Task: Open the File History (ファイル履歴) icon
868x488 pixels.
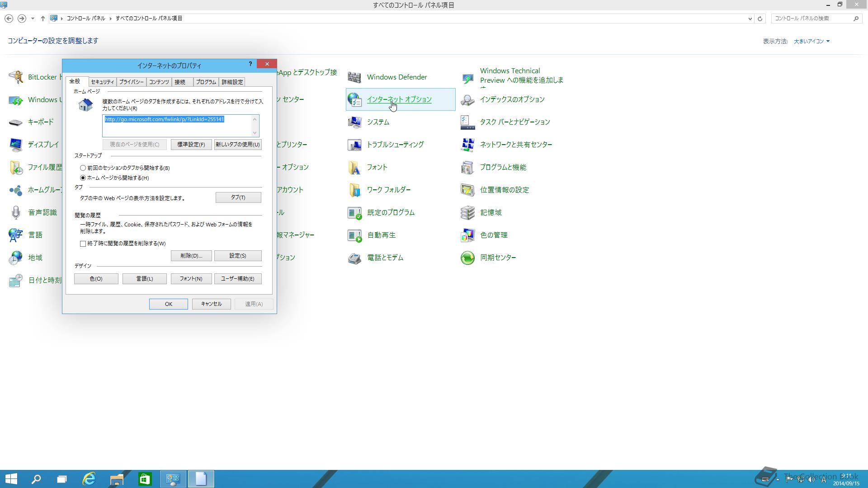Action: tap(16, 167)
